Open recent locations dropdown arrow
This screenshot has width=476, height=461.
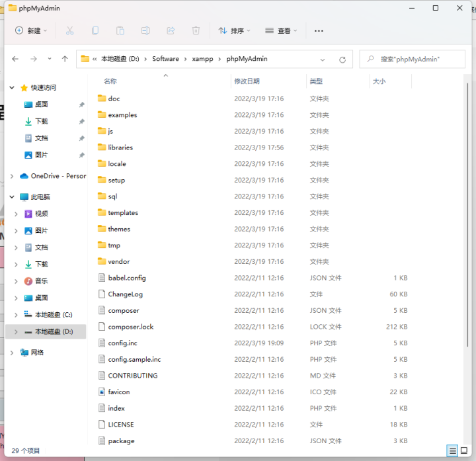pos(49,59)
